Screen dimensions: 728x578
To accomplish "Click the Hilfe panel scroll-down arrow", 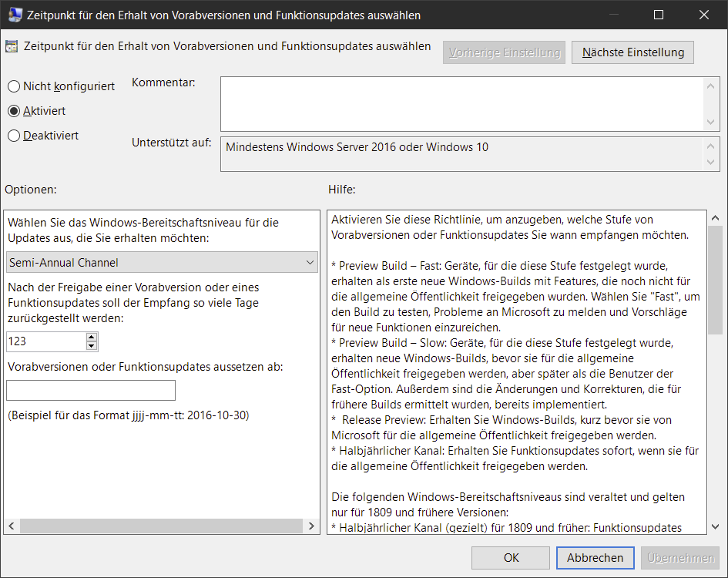I will [715, 526].
